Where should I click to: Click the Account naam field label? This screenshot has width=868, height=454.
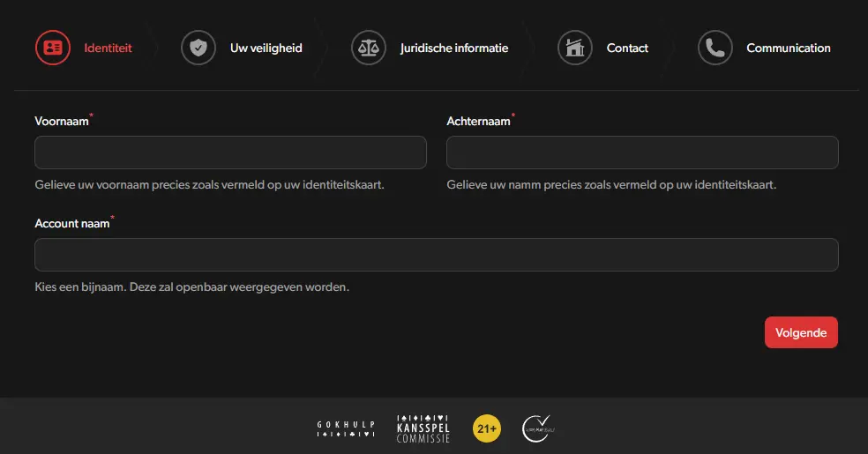click(72, 223)
